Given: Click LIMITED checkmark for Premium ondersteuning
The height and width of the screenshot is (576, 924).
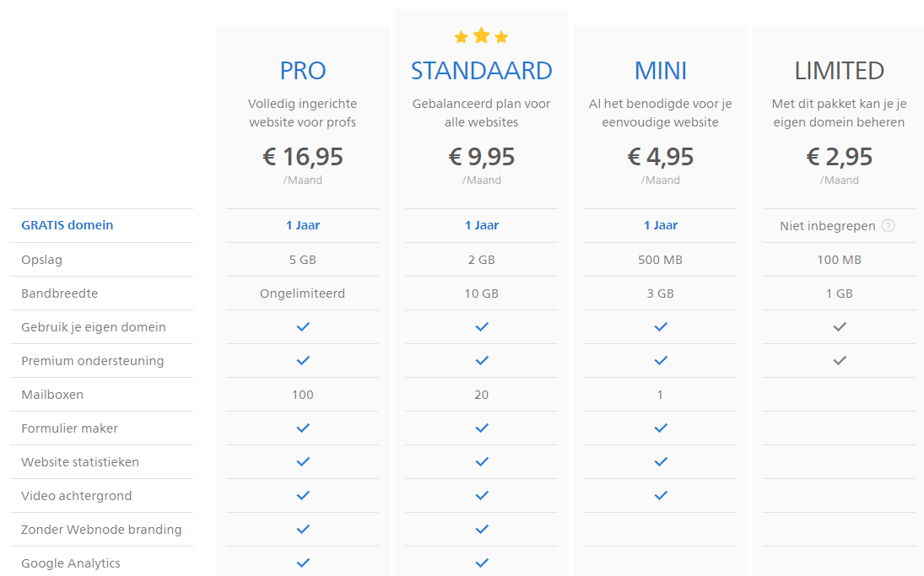Looking at the screenshot, I should click(x=840, y=360).
